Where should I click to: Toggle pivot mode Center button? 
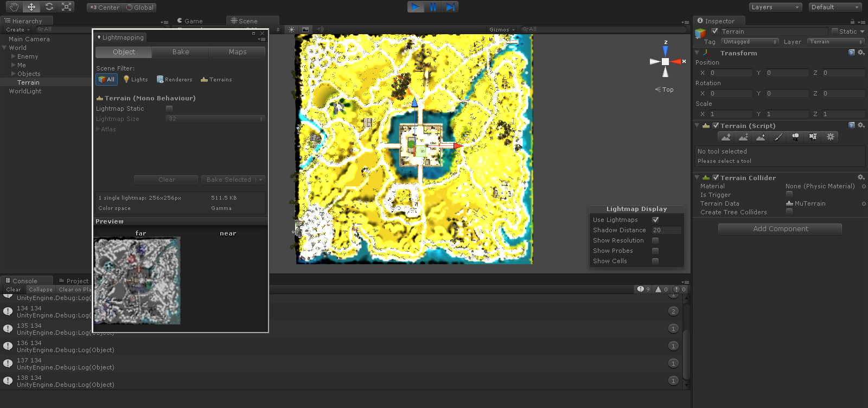tap(105, 8)
